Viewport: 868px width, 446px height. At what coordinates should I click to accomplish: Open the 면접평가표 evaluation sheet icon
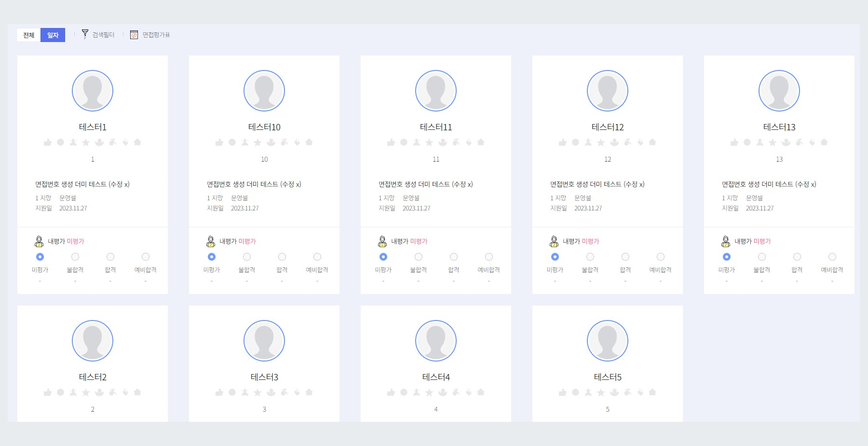coord(134,35)
